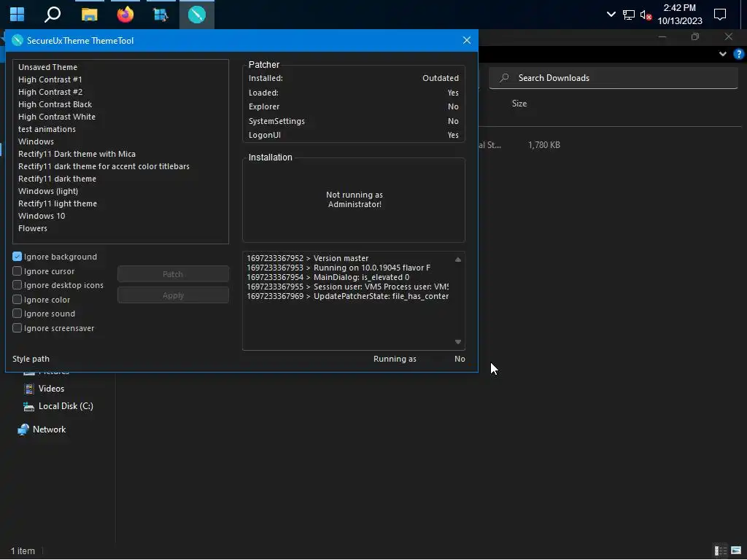Click the Local Disk drive icon

pyautogui.click(x=29, y=406)
